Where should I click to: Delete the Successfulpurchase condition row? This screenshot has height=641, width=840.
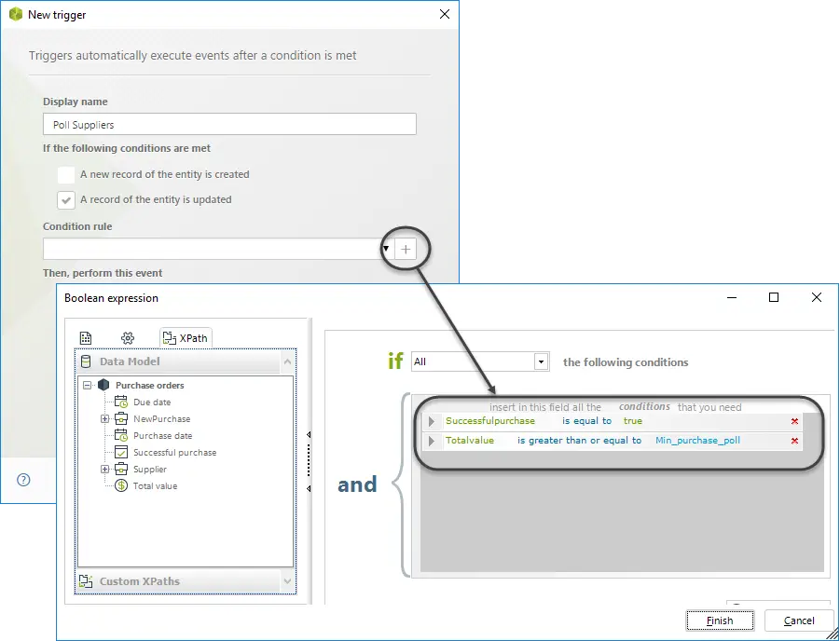pos(794,421)
